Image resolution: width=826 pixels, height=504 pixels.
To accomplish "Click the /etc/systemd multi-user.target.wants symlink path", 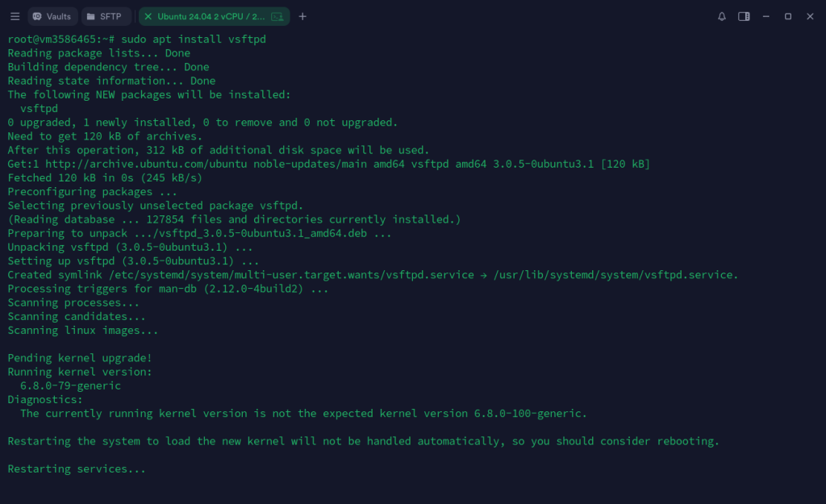I will coord(291,275).
